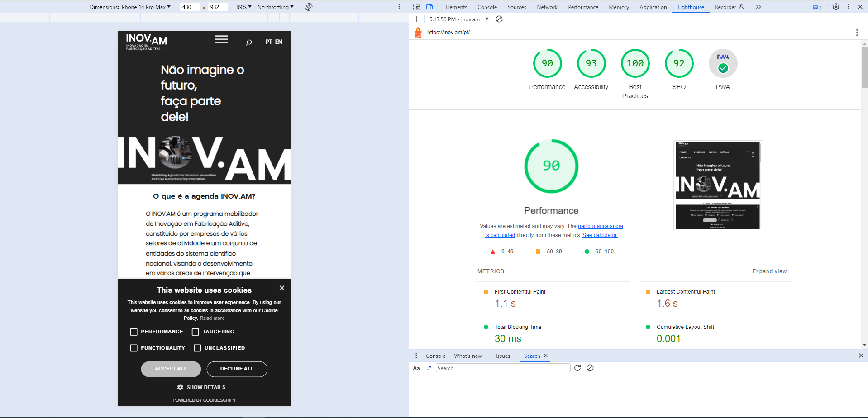Click the new Lighthouse report plus icon

(416, 19)
